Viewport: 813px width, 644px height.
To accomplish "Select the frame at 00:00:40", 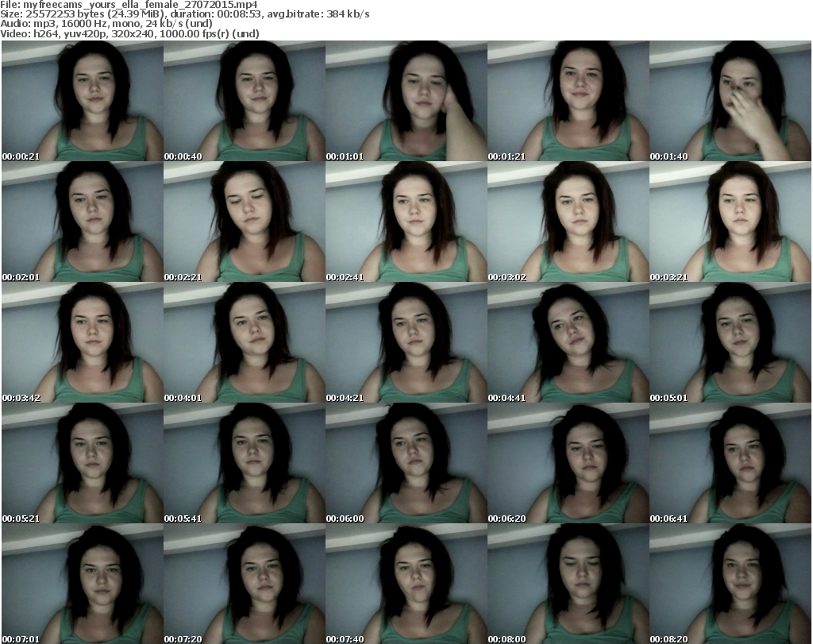I will coord(245,101).
